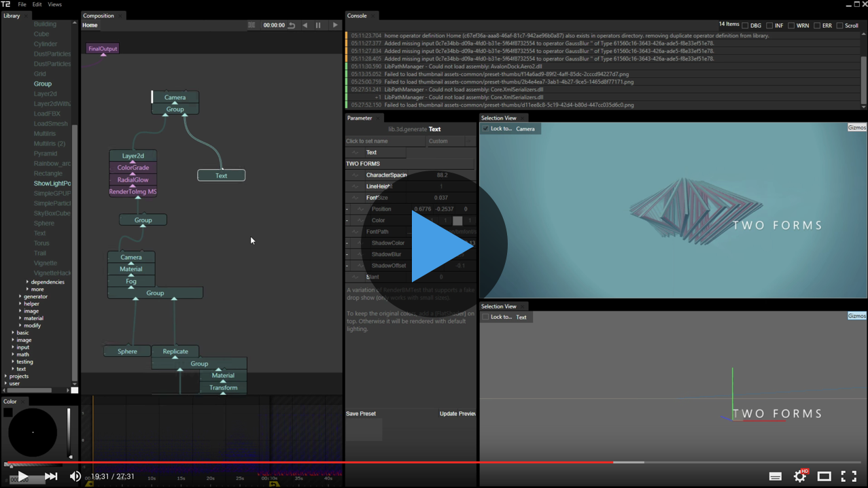Click animation icon beside LineHeight
This screenshot has height=488, width=868.
coord(355,186)
